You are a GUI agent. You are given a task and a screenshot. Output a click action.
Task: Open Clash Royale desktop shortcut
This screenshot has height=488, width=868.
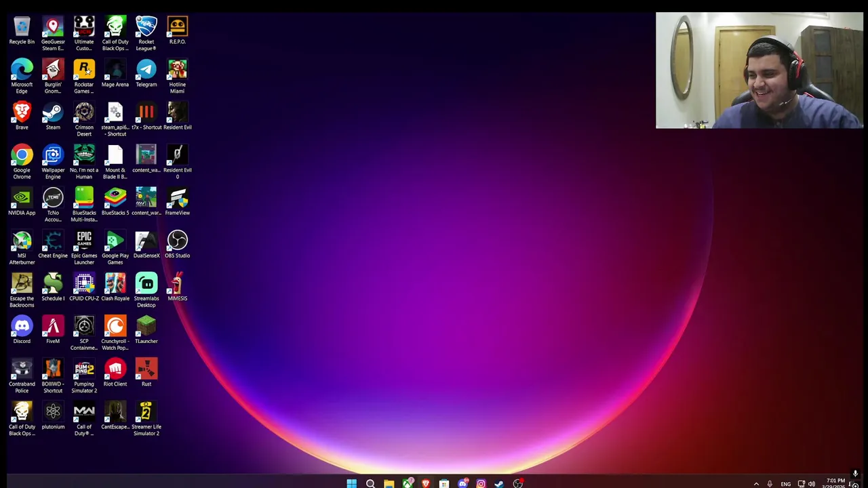coord(115,287)
